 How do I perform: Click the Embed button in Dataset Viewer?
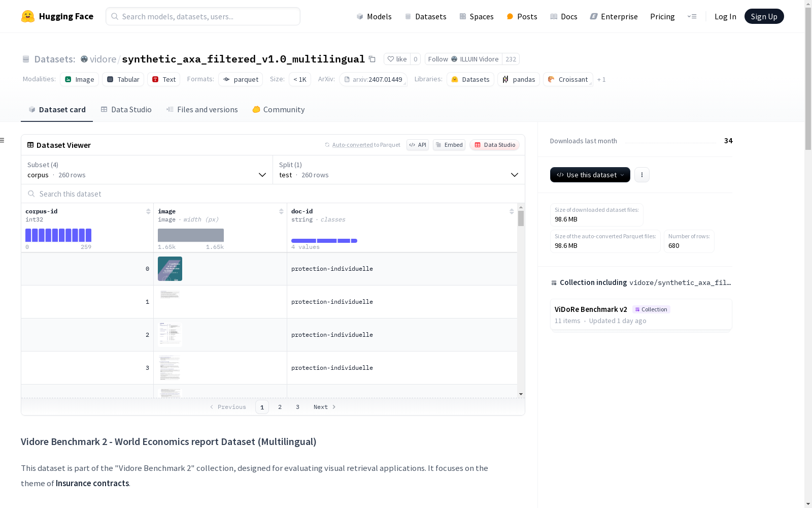pyautogui.click(x=449, y=145)
